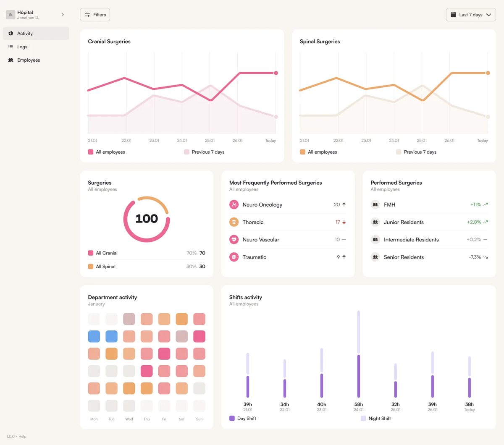Image resolution: width=504 pixels, height=445 pixels.
Task: Select the 32h shift bar for 25.01
Action: (x=396, y=380)
